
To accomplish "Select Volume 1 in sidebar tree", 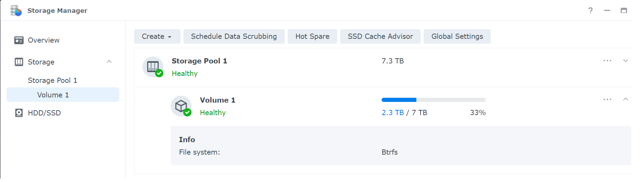I will point(53,95).
